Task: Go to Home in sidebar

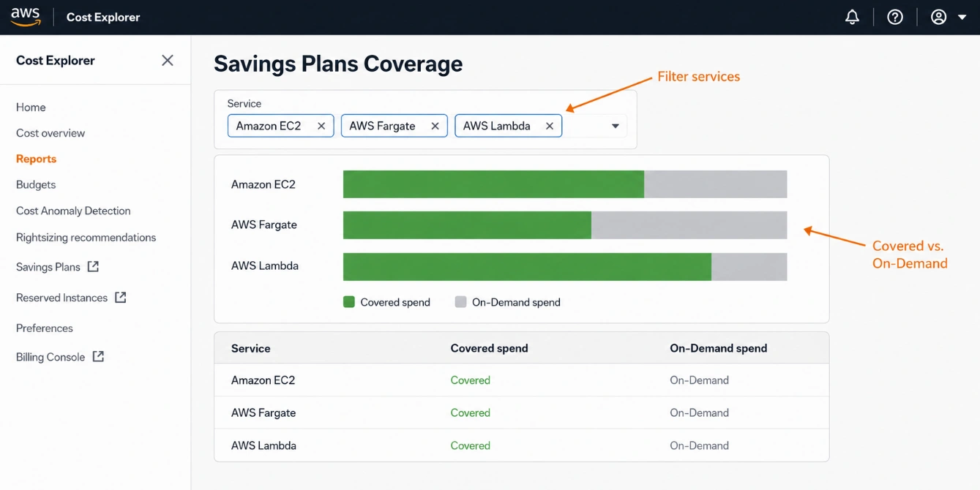Action: (x=31, y=107)
